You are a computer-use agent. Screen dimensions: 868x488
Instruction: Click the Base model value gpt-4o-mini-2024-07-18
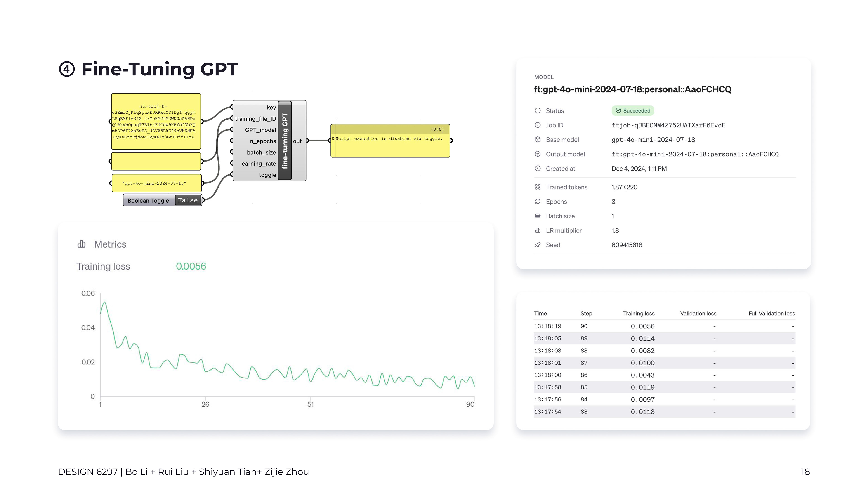(653, 139)
